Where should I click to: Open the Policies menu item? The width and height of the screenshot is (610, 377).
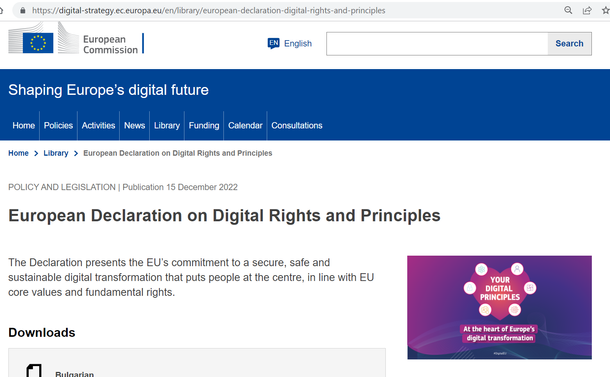tap(58, 126)
